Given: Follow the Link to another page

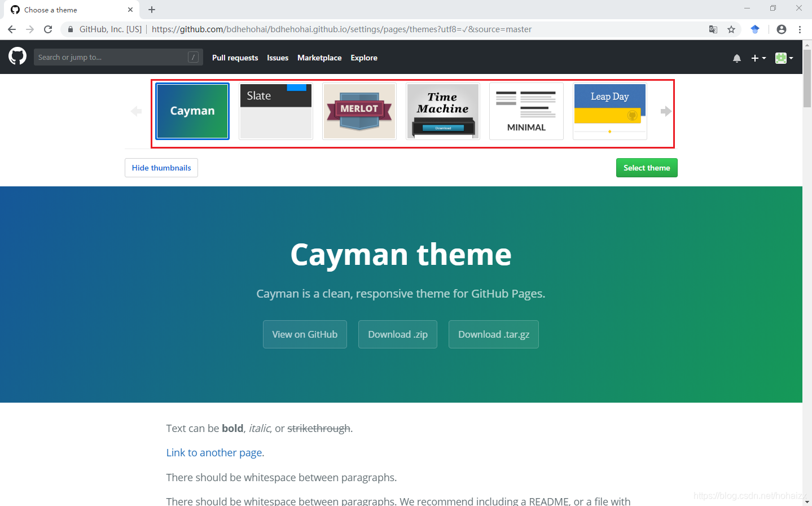Looking at the screenshot, I should pyautogui.click(x=214, y=452).
